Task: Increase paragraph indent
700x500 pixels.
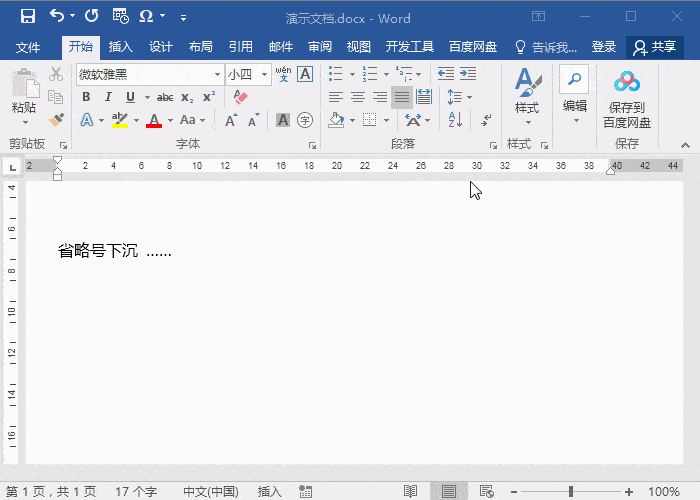Action: 468,74
